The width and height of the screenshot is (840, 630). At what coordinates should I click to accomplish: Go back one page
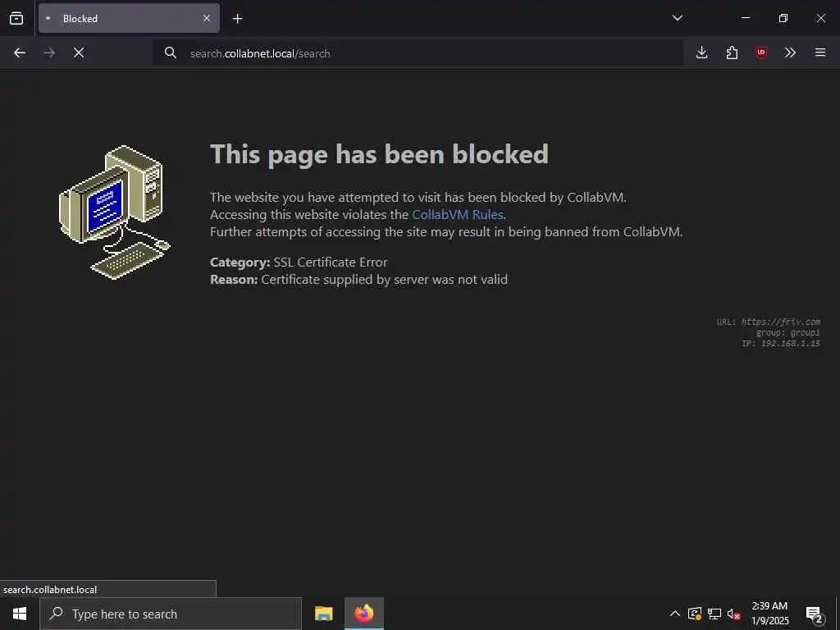20,52
